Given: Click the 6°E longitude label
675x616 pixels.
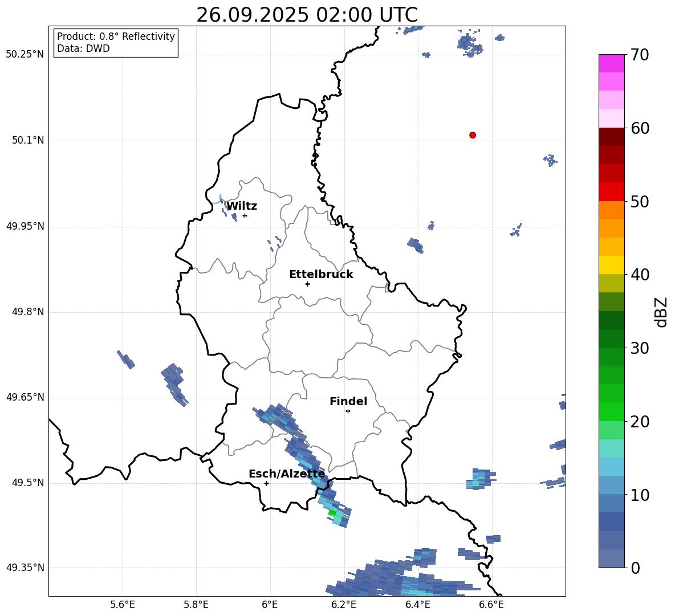Looking at the screenshot, I should [x=270, y=605].
